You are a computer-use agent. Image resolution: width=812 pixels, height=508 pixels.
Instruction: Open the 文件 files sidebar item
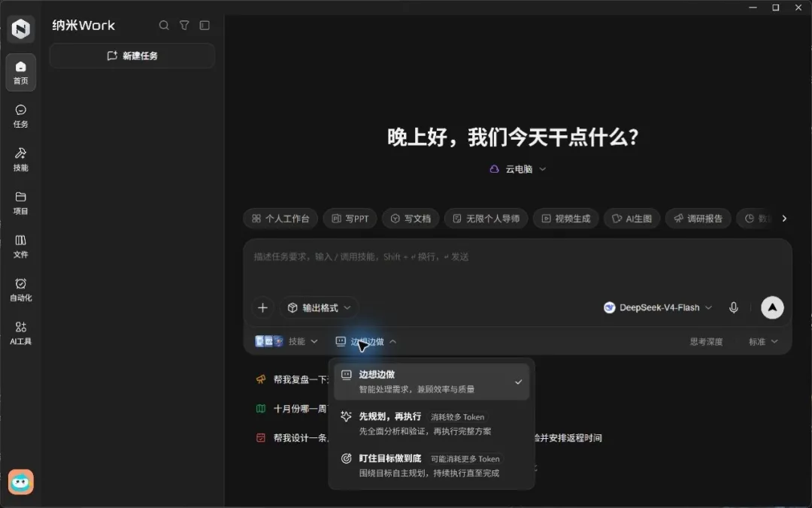[x=21, y=246]
